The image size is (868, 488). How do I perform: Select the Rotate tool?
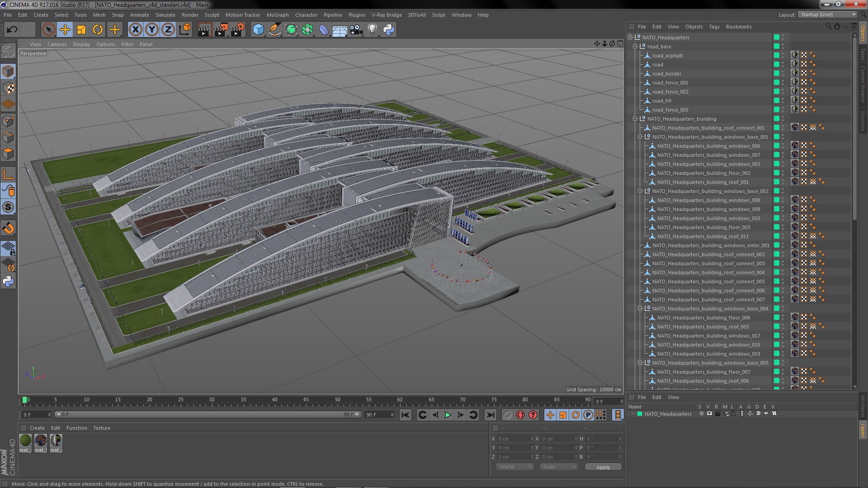click(x=98, y=30)
